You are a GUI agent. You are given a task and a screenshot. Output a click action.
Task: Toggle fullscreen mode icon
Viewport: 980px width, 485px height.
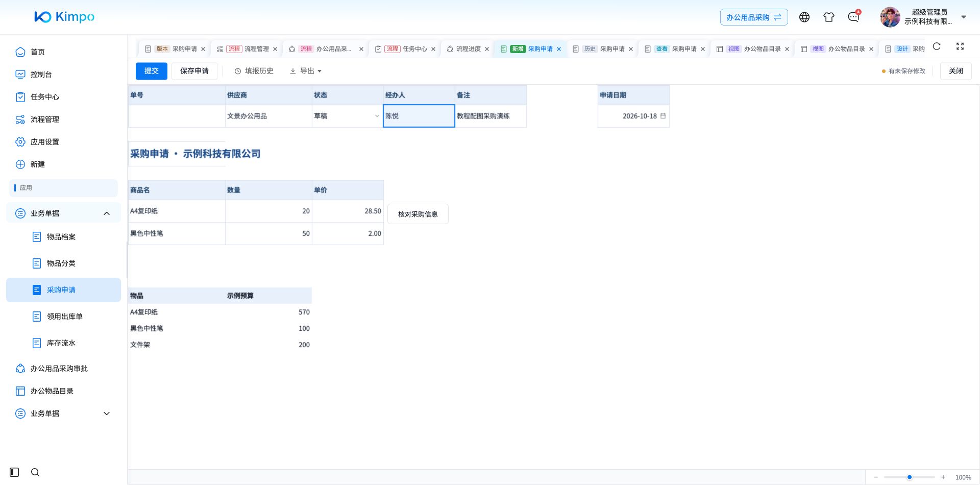pyautogui.click(x=960, y=46)
